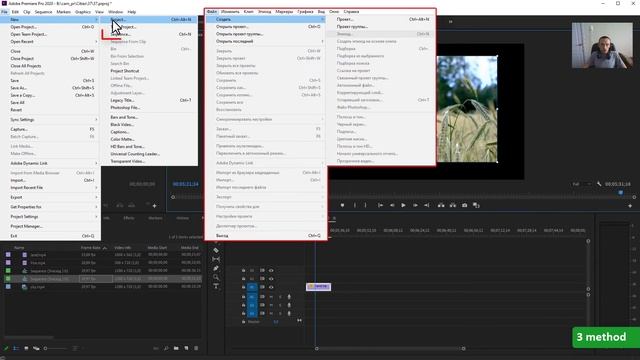Image resolution: width=640 pixels, height=360 pixels.
Task: Expand the Open Recent submenu
Action: pyautogui.click(x=51, y=42)
